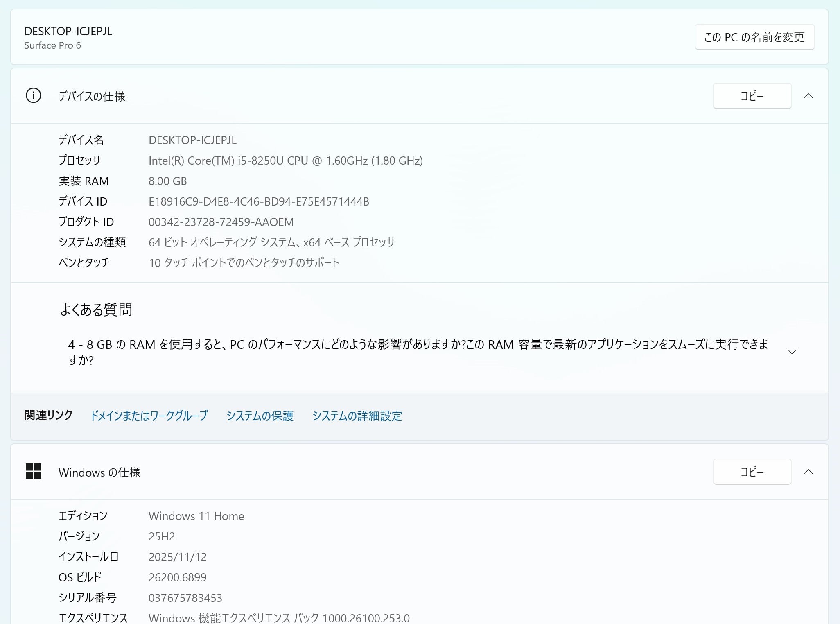The image size is (840, 624).
Task: Click the info icon beside デバイスの仕様
Action: click(33, 96)
